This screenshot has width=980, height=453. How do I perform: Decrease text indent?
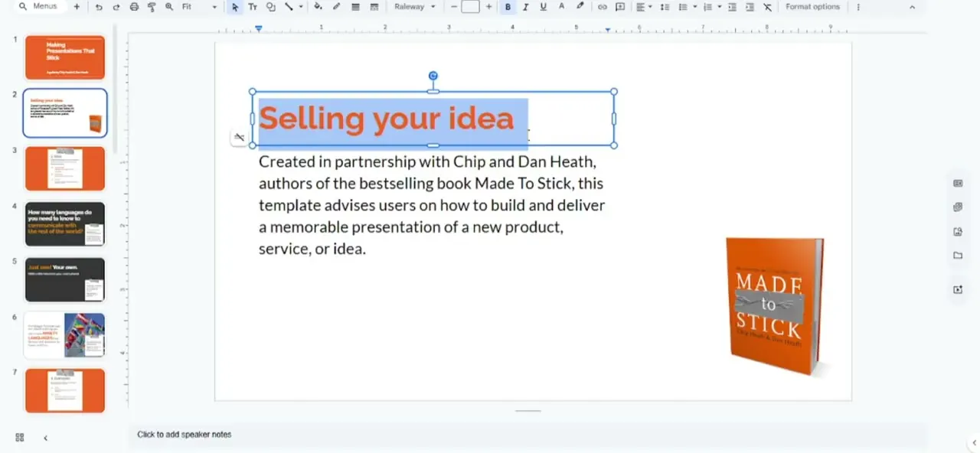click(732, 7)
